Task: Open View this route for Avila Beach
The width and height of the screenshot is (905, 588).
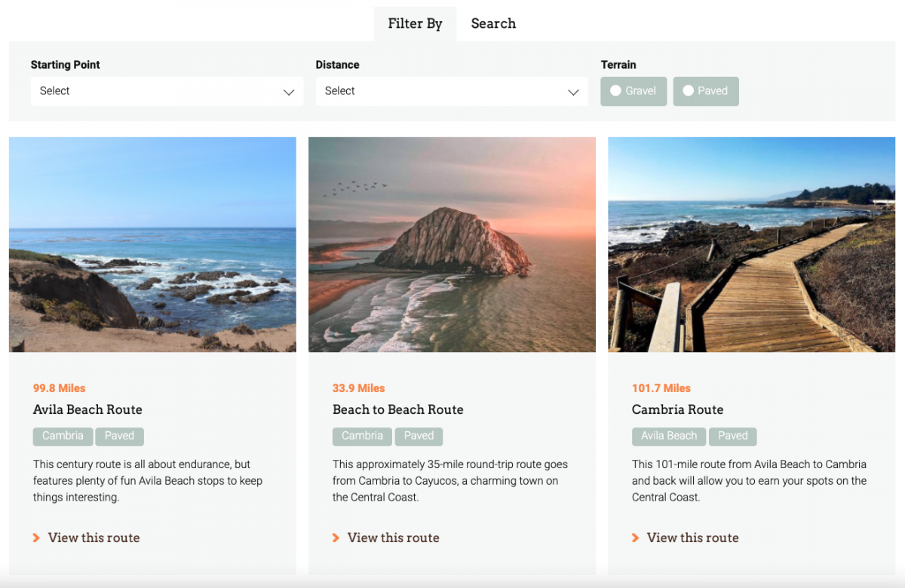Action: tap(94, 537)
